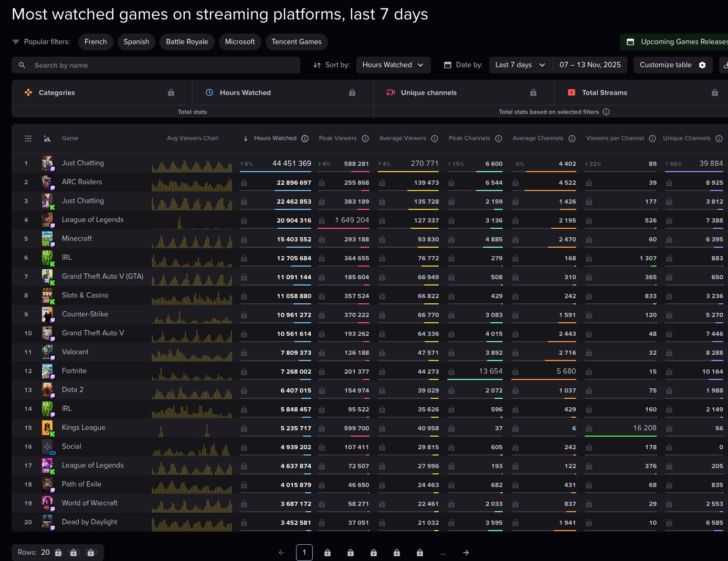Click the game thumbnail column icon in header
This screenshot has width=728, height=561.
point(47,139)
